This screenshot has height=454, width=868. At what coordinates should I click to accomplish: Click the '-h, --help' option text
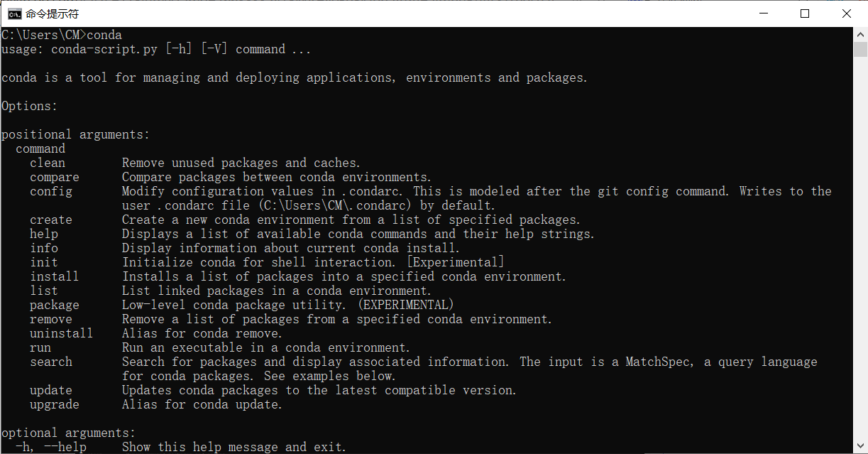coord(51,447)
